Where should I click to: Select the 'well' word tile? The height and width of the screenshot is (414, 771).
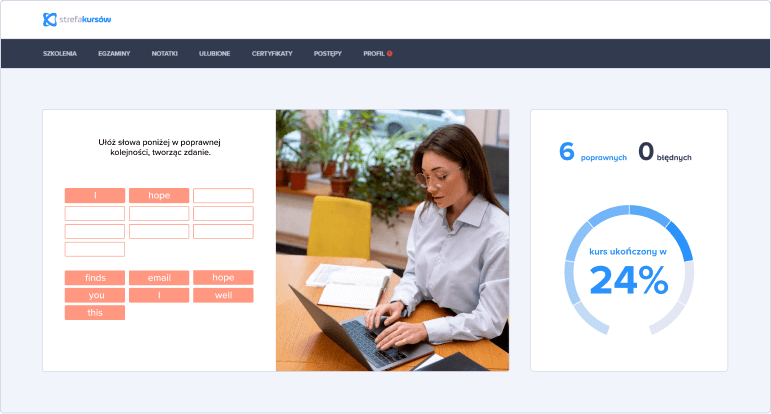[223, 295]
